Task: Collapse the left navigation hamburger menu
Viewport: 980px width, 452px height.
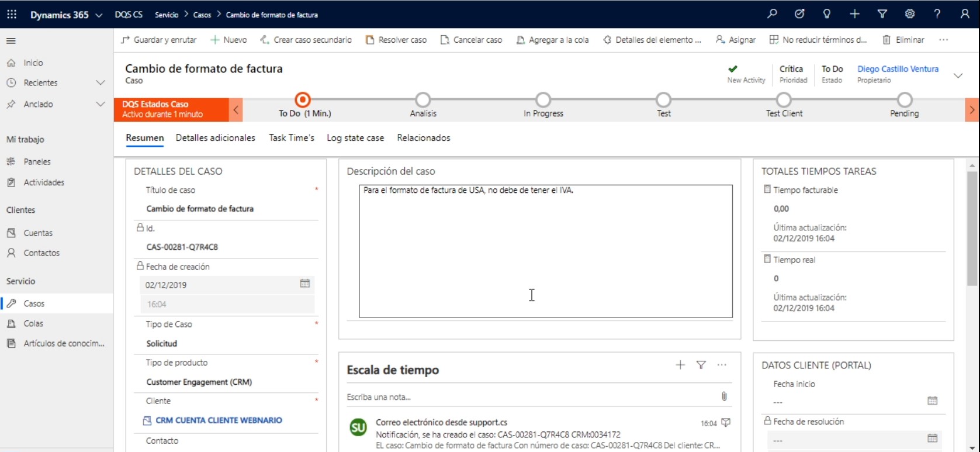Action: click(x=11, y=41)
